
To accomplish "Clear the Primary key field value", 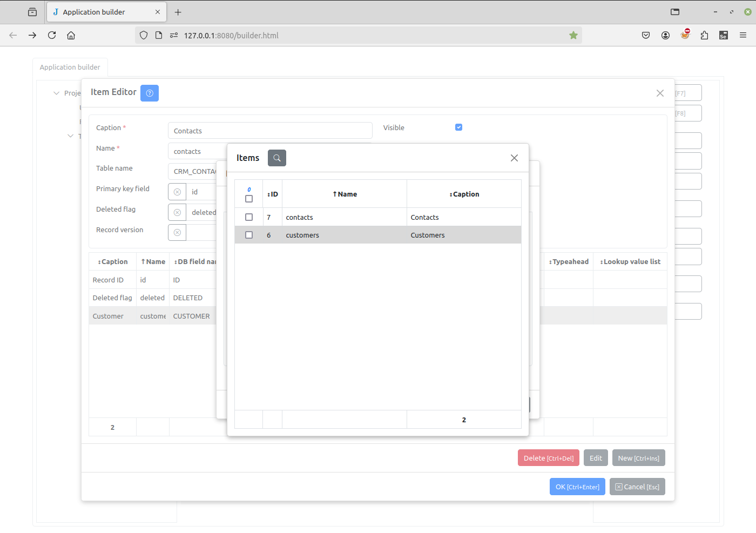I will pyautogui.click(x=177, y=192).
